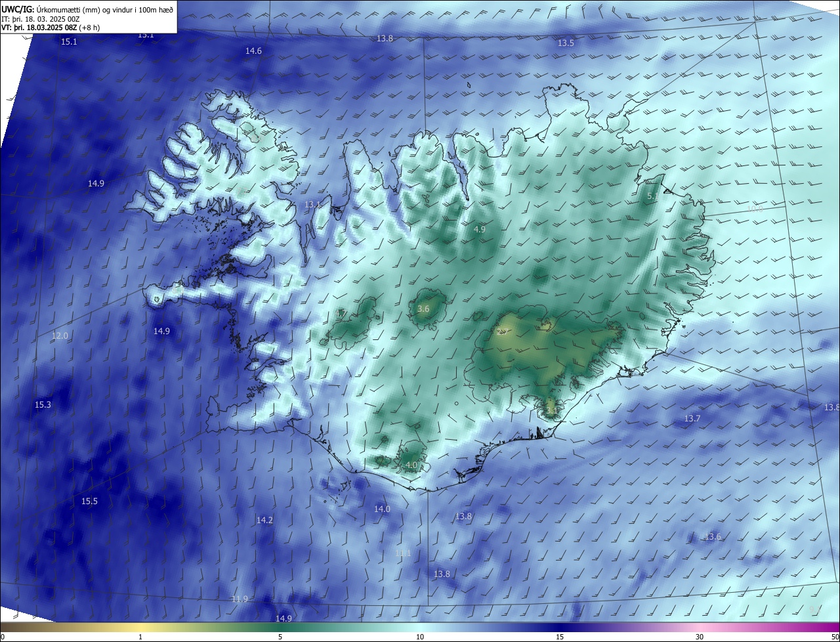Click the 3.6 value on the Hofsjökull glacier

click(423, 309)
